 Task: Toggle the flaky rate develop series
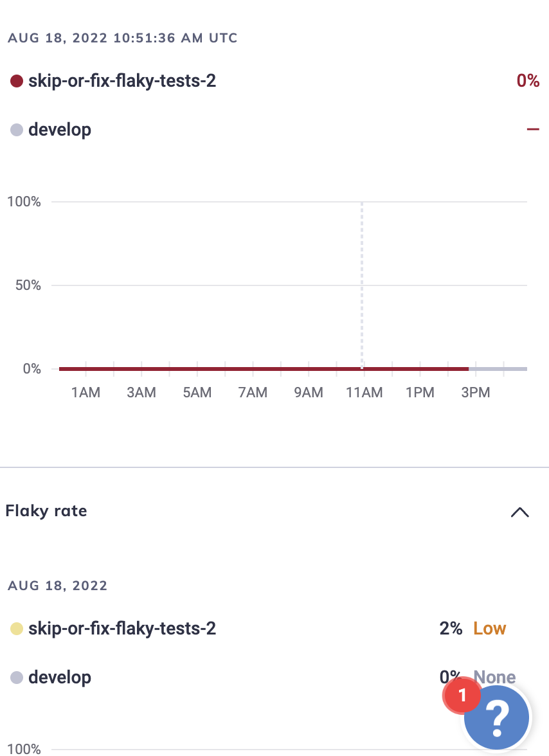pyautogui.click(x=59, y=678)
